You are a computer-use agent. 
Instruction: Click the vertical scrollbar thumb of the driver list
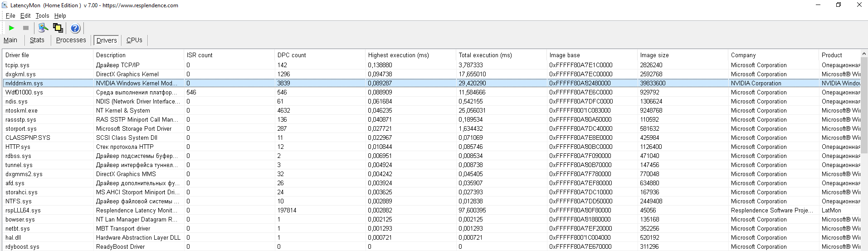point(864,104)
